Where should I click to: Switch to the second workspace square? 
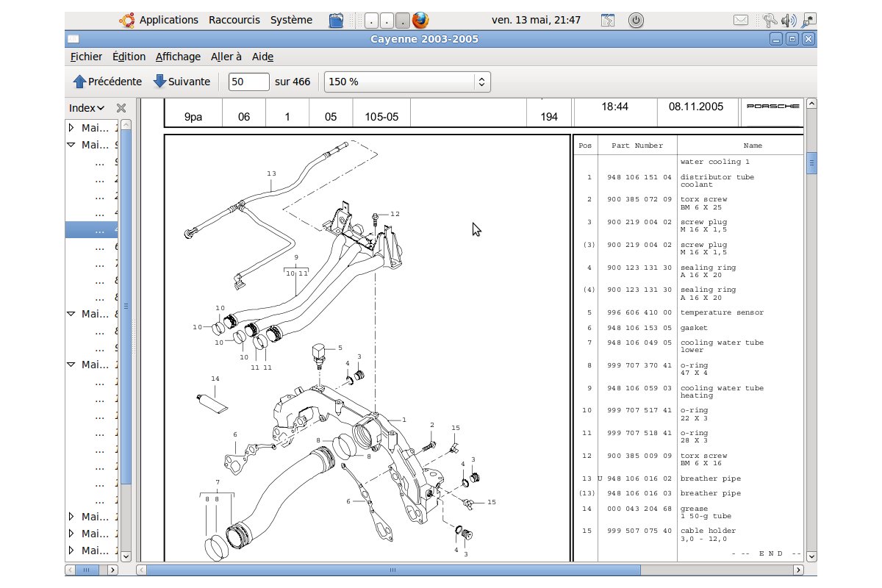[x=387, y=20]
